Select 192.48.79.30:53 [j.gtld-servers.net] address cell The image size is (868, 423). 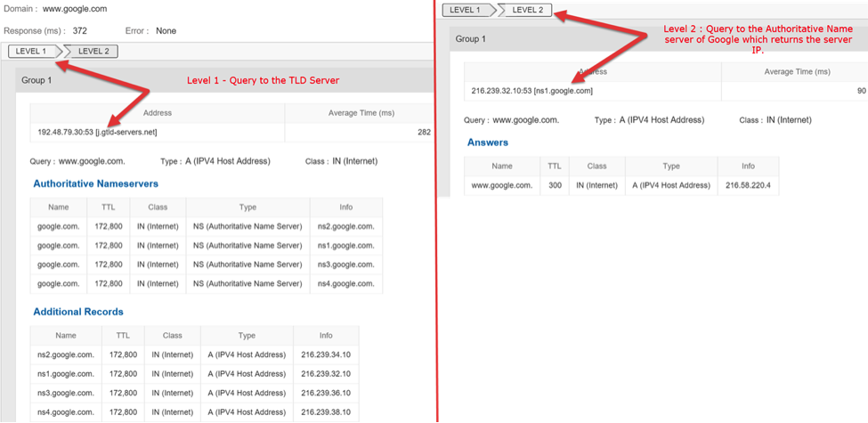(x=158, y=133)
